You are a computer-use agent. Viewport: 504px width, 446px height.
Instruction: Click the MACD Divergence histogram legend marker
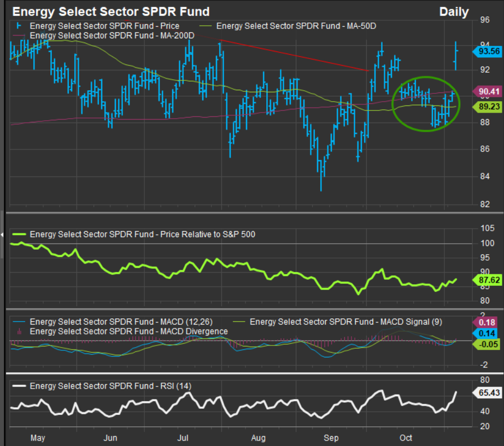[19, 331]
